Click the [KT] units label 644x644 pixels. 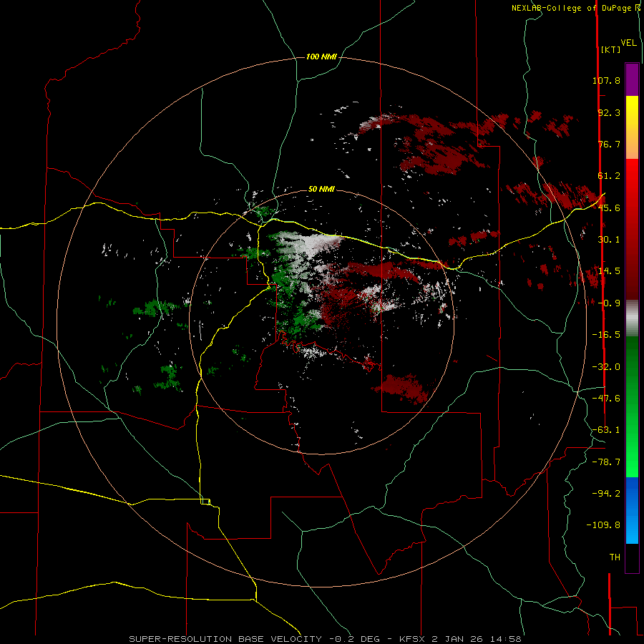click(610, 49)
